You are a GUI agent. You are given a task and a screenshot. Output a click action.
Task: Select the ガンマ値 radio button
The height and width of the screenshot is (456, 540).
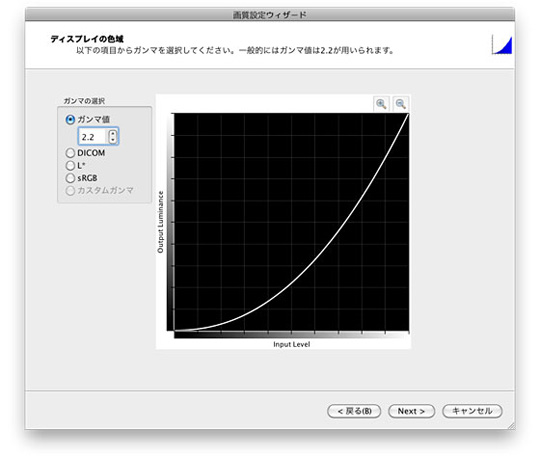point(70,120)
